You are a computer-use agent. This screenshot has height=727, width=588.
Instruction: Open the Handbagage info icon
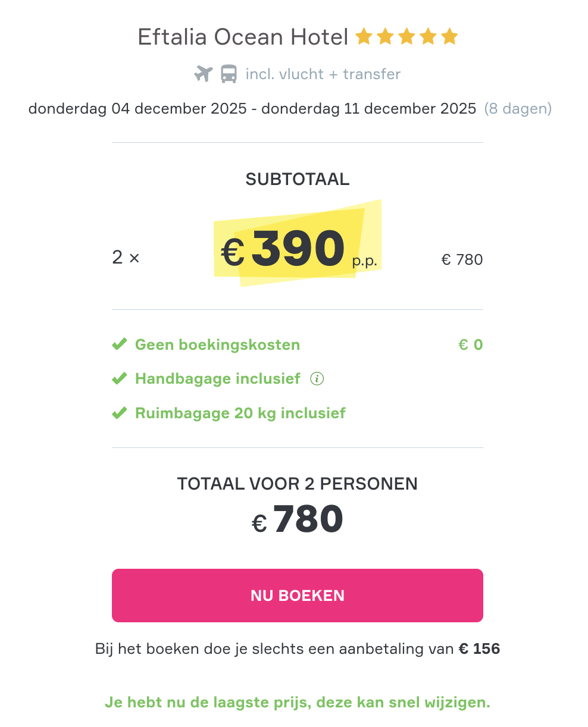pos(317,379)
